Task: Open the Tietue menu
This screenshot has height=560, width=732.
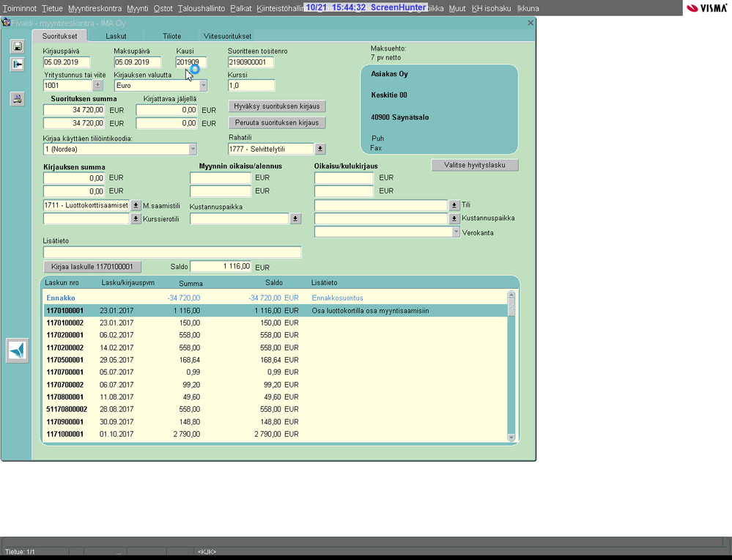Action: pyautogui.click(x=52, y=8)
